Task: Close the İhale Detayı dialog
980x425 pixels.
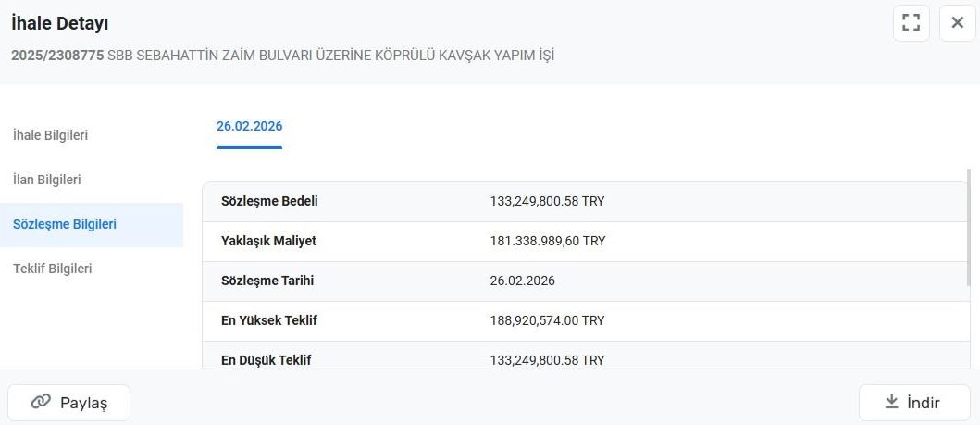Action: tap(958, 23)
